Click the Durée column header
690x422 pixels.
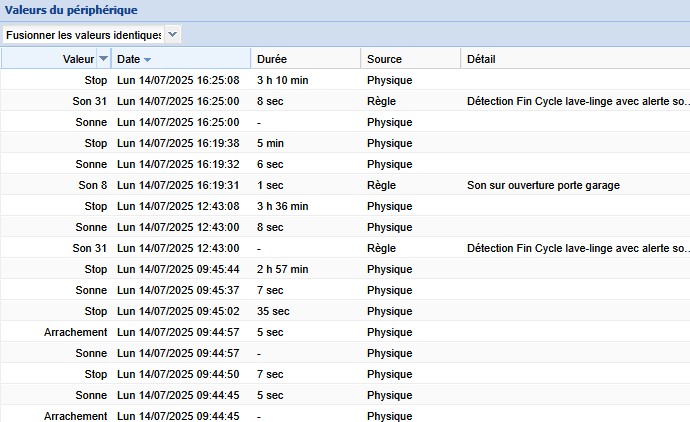(x=272, y=59)
